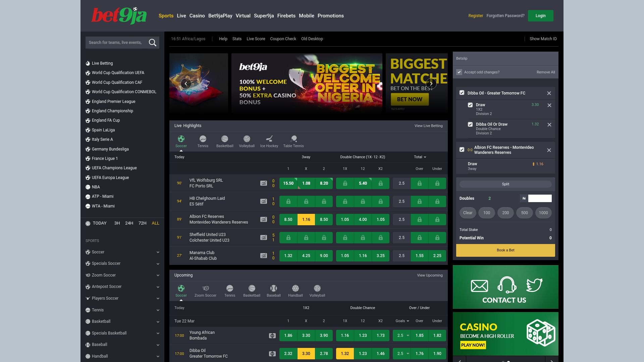Click the search magnifier icon
This screenshot has height=362, width=644.
153,43
